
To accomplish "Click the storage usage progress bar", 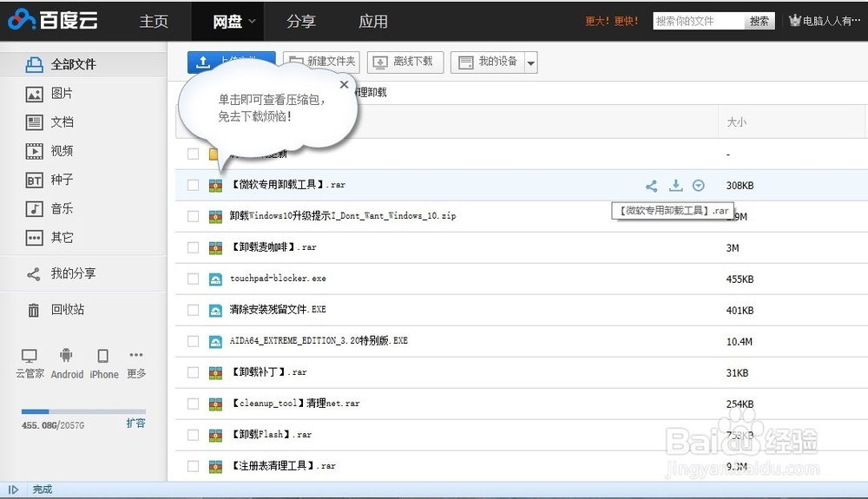I will pyautogui.click(x=83, y=411).
